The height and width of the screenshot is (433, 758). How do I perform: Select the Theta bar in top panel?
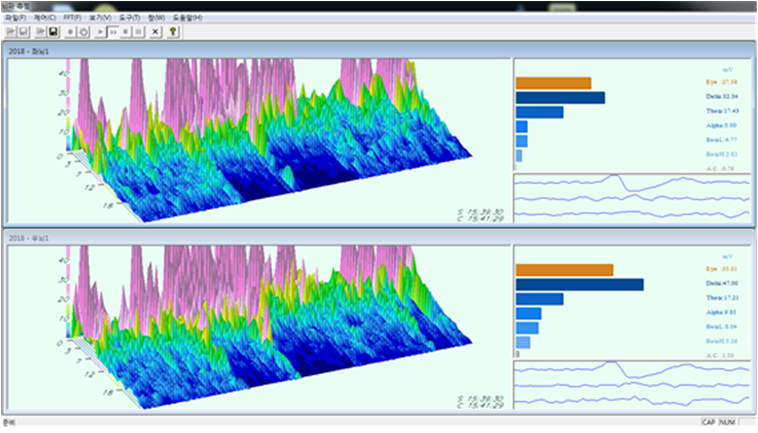(539, 112)
